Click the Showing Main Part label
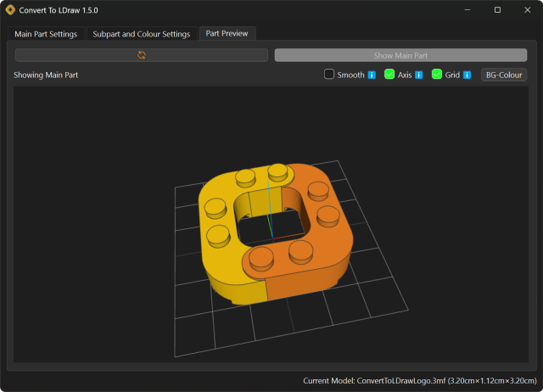Screen dimensions: 543x392 (46, 75)
